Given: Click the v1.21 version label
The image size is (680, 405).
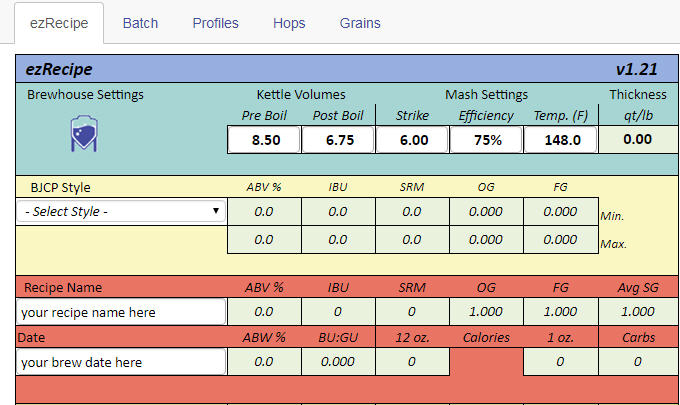Looking at the screenshot, I should click(x=637, y=69).
